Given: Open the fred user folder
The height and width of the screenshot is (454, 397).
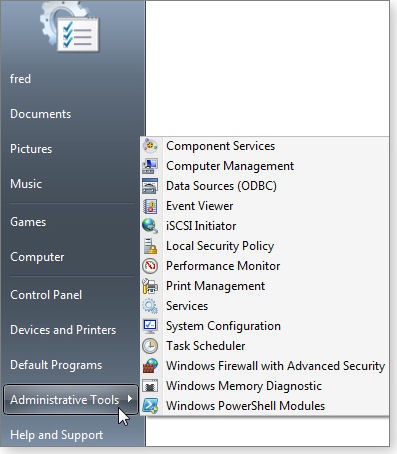Looking at the screenshot, I should pyautogui.click(x=20, y=79).
